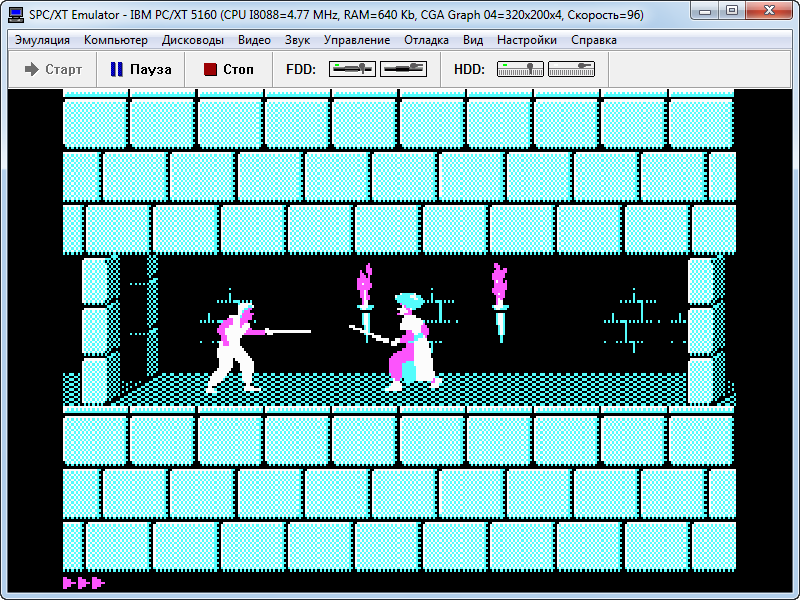This screenshot has width=800, height=600.
Task: Open the Справка help menu
Action: point(594,40)
